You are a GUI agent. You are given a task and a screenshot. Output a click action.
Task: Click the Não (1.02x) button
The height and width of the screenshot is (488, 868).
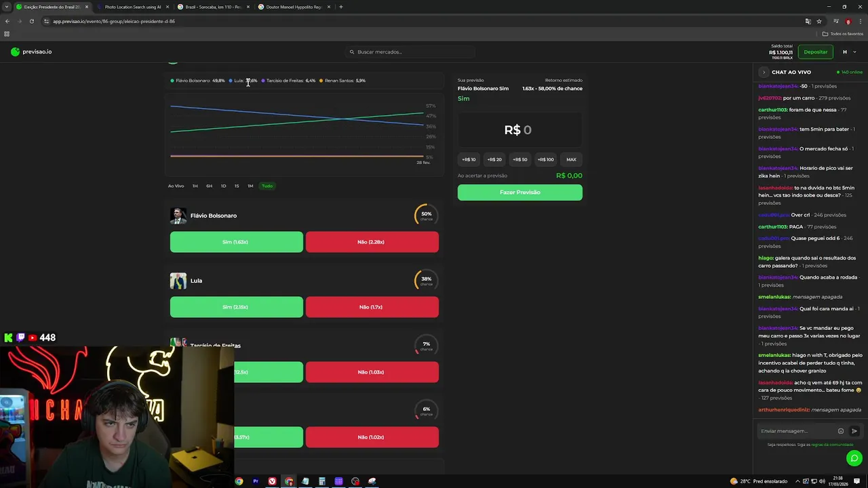pos(372,437)
